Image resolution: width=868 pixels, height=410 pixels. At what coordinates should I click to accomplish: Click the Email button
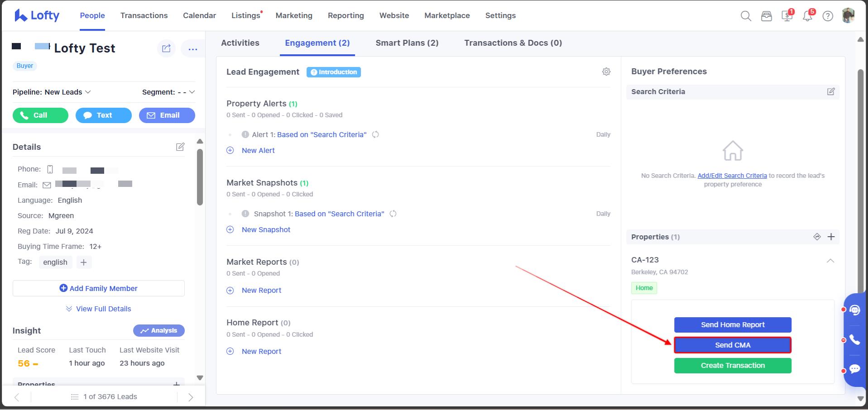click(x=167, y=115)
